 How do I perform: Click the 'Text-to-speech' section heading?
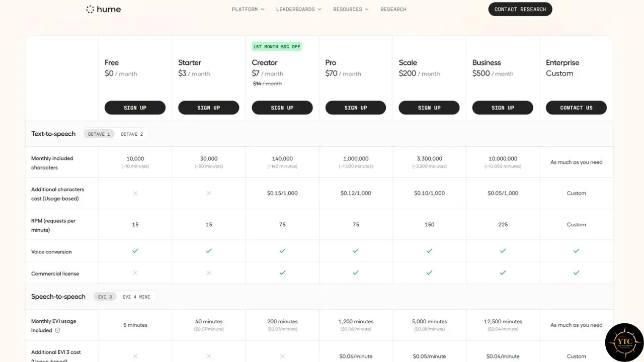[53, 134]
